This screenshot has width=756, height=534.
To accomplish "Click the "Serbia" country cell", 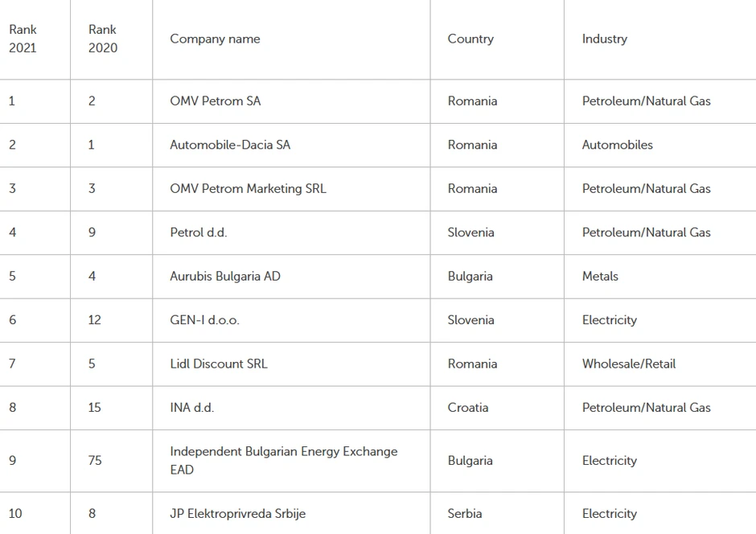I will [x=465, y=513].
